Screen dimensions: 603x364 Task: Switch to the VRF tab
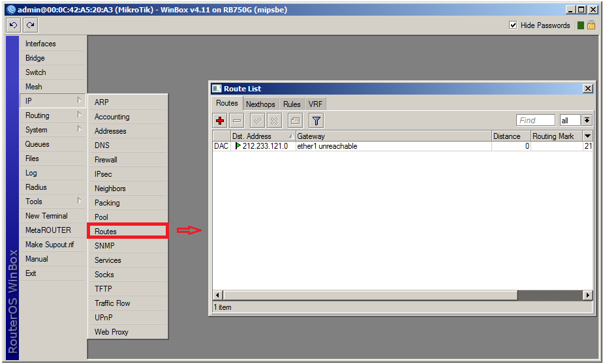tap(315, 104)
